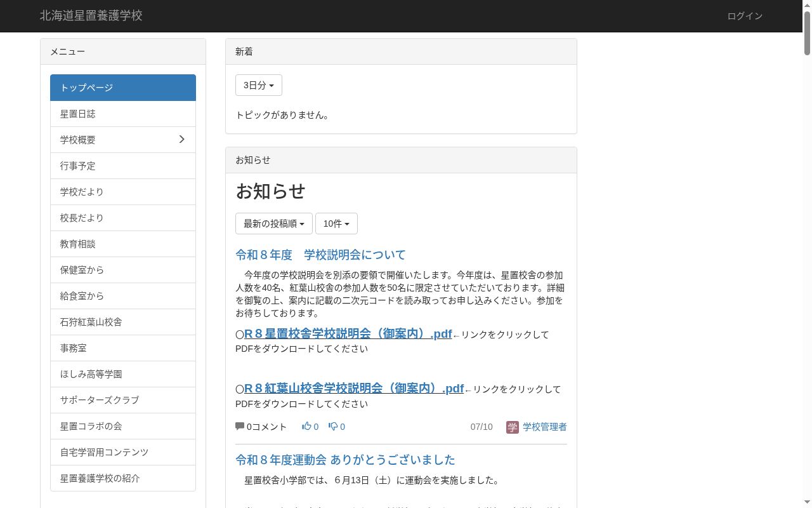Viewport: 812px width, 508px height.
Task: Open 星置コラボの会 menu item
Action: coord(123,426)
